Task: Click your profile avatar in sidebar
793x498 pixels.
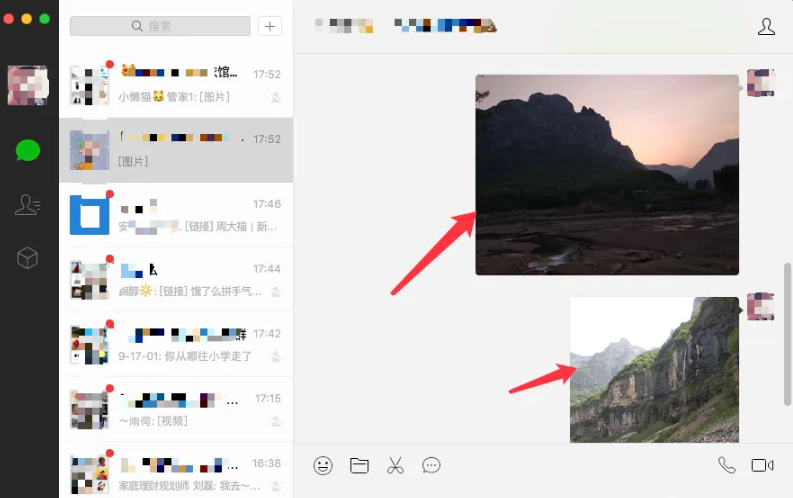Action: pos(27,85)
